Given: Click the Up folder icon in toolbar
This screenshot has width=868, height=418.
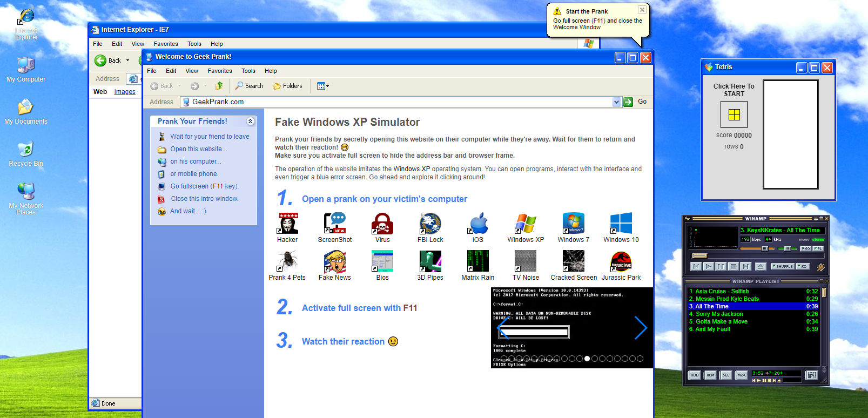Looking at the screenshot, I should 219,86.
